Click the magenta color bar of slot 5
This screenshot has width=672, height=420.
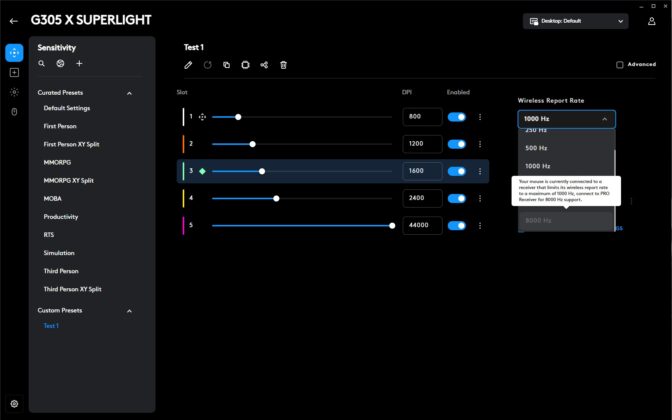click(x=183, y=225)
